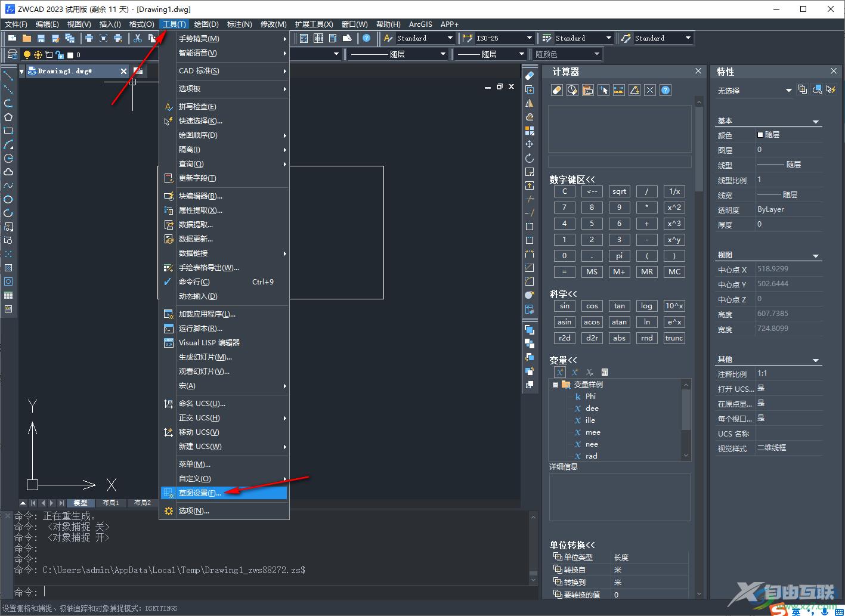Click the pi calculator button
Viewport: 845px width, 616px height.
(620, 255)
